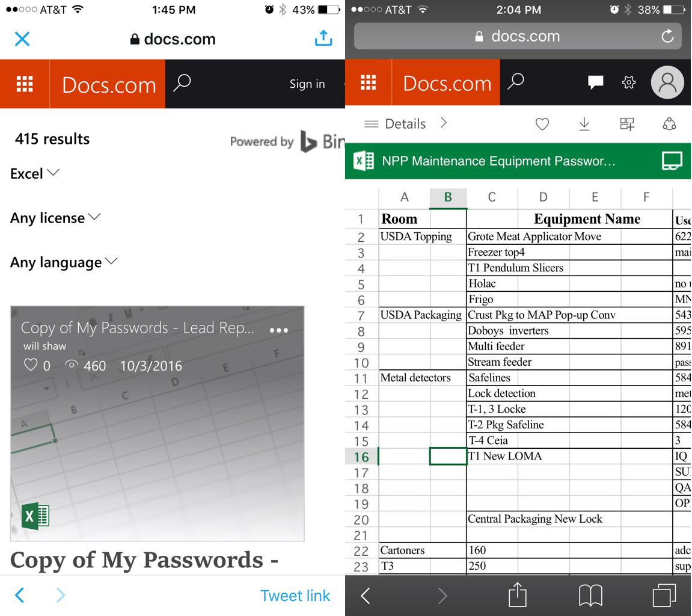This screenshot has height=616, width=692.
Task: Open the Copy of My Passwords thumbnail
Action: [x=157, y=423]
